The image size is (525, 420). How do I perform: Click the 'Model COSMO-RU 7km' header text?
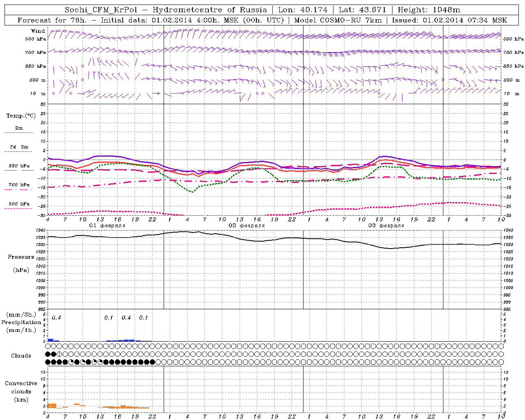pos(338,20)
